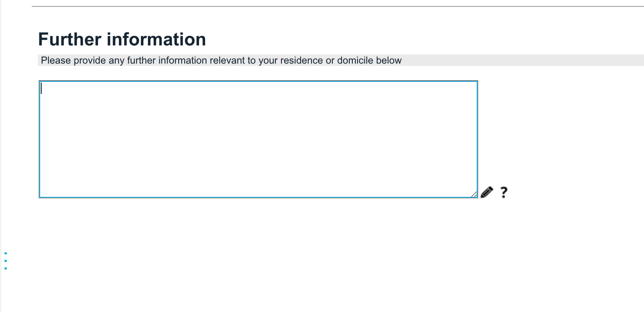The image size is (644, 312).
Task: Click the blue vertical three-dots handle
Action: pos(6,261)
